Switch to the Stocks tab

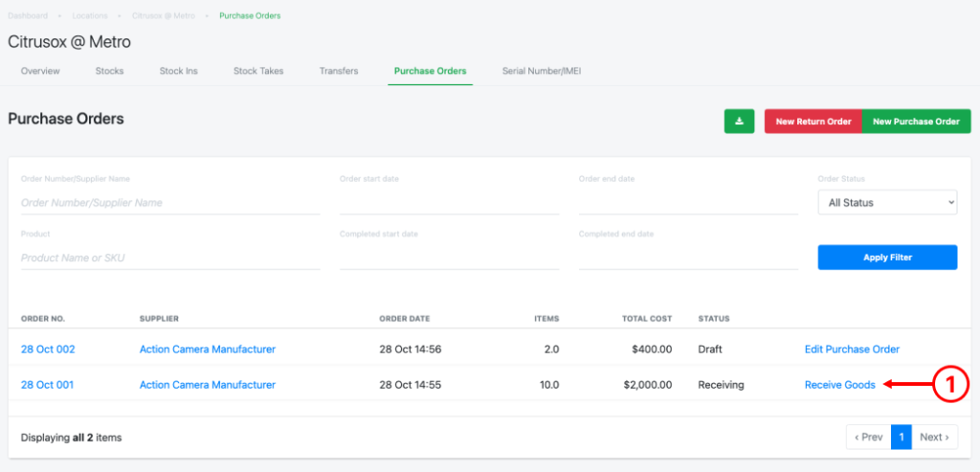[109, 71]
